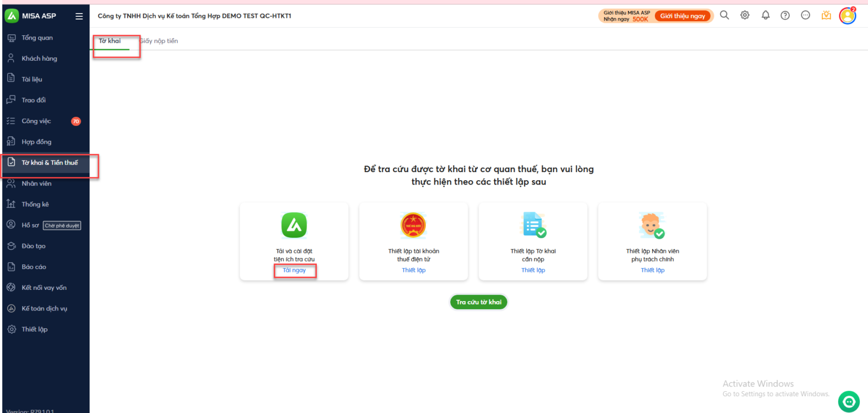Viewport: 868px width, 413px height.
Task: Select the Tờ khai tab
Action: [x=110, y=41]
